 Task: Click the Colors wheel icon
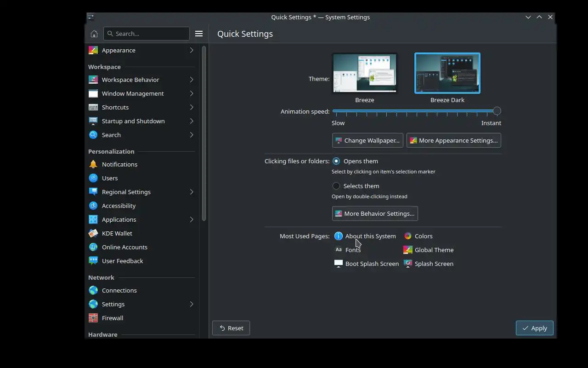point(408,236)
